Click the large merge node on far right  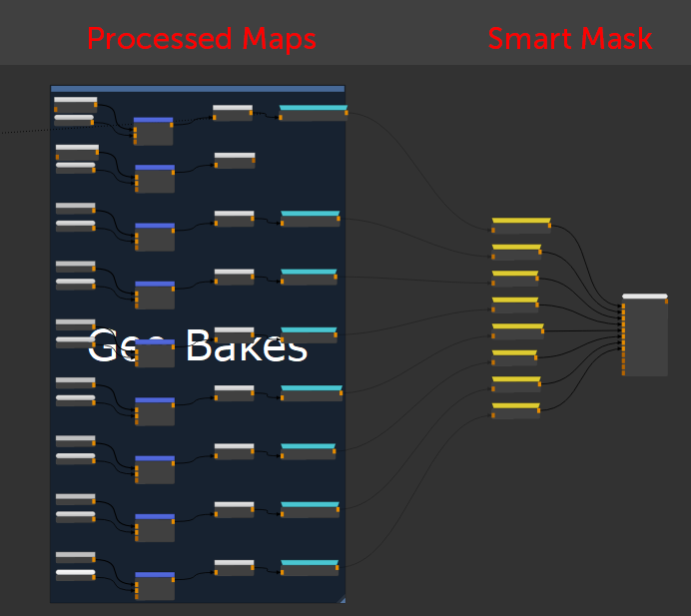pos(645,339)
